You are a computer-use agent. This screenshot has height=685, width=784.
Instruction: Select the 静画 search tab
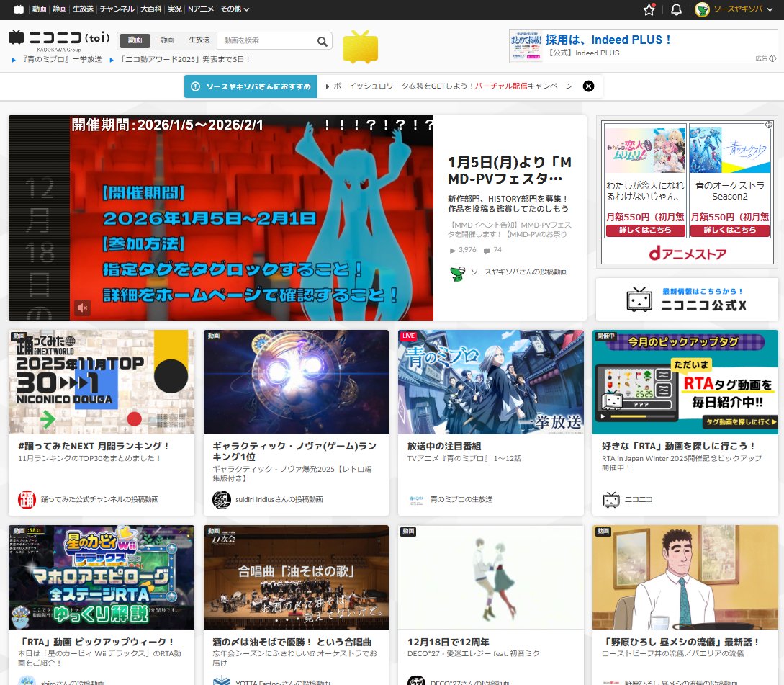click(167, 40)
